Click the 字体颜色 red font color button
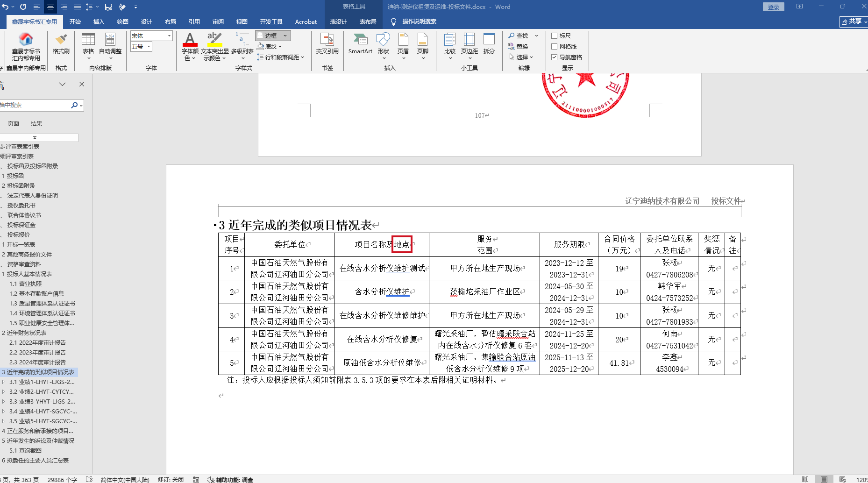 [x=190, y=40]
